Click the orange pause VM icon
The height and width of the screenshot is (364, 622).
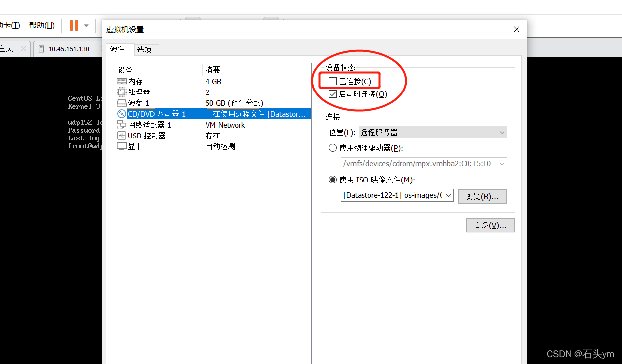tap(74, 25)
